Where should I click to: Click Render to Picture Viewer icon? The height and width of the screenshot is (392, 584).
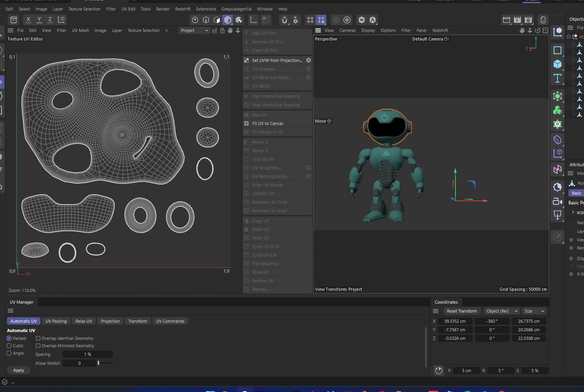[x=517, y=20]
